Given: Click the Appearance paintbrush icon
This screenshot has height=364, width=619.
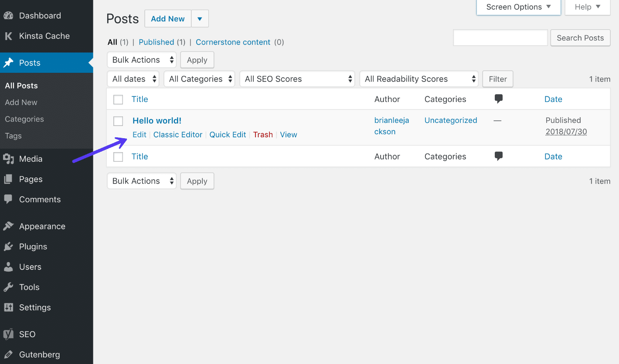Looking at the screenshot, I should coord(8,226).
